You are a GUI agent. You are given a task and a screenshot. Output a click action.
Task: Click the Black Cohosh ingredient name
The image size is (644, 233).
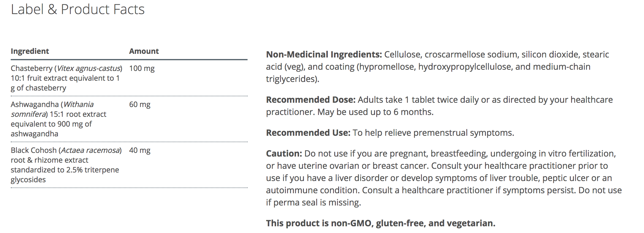(34, 150)
